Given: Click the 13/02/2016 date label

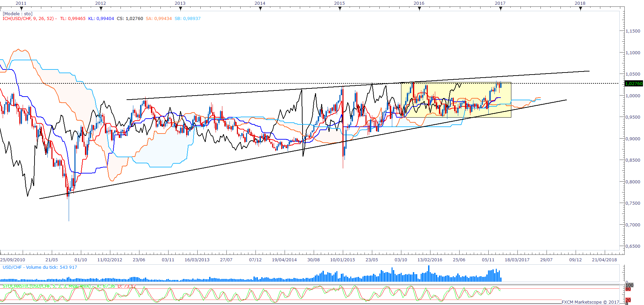Looking at the screenshot, I should point(430,260).
